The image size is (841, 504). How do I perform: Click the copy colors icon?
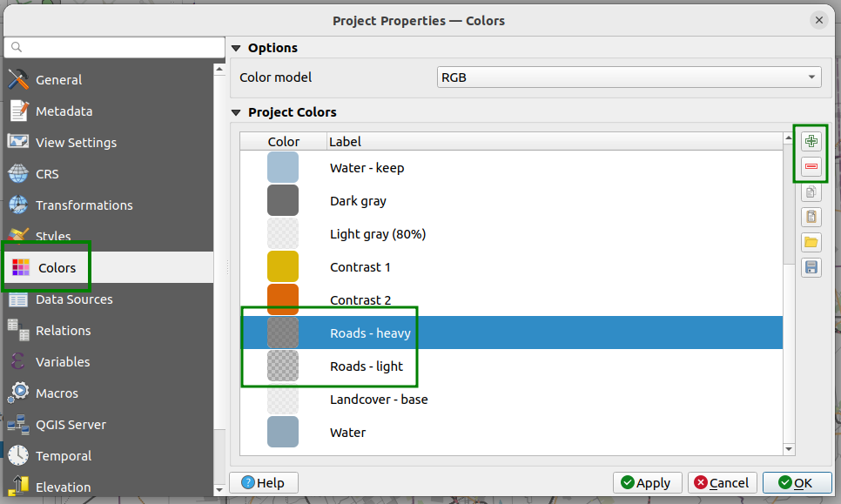tap(811, 192)
